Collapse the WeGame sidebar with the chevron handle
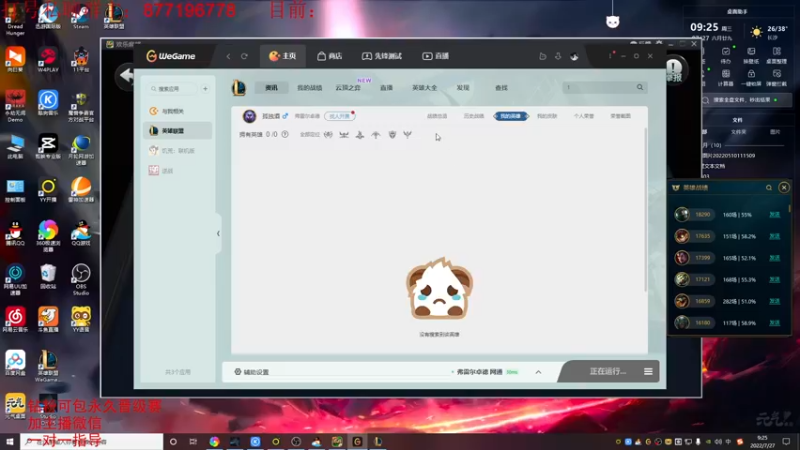The image size is (800, 450). [x=218, y=233]
